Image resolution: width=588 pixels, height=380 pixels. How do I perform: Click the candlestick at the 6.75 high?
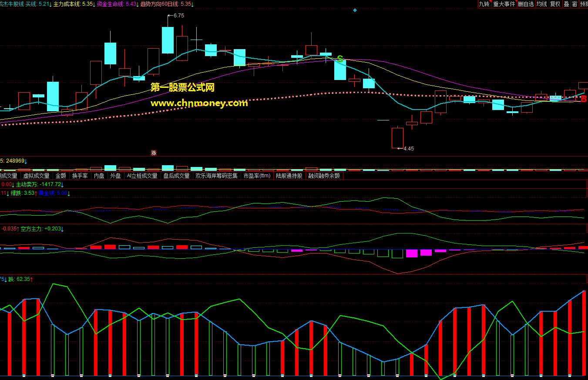point(168,40)
